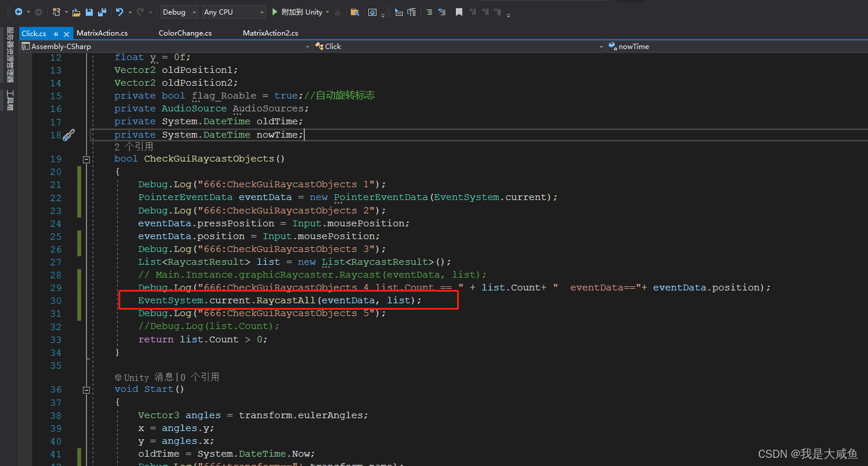Toggle a bookmark with the bookmark icon
The image size is (868, 466).
click(x=459, y=12)
